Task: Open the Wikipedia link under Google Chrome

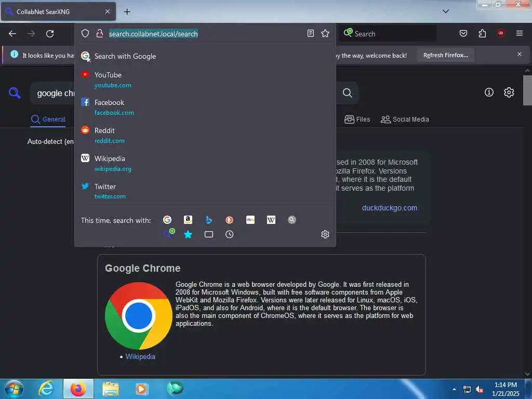Action: click(x=140, y=356)
